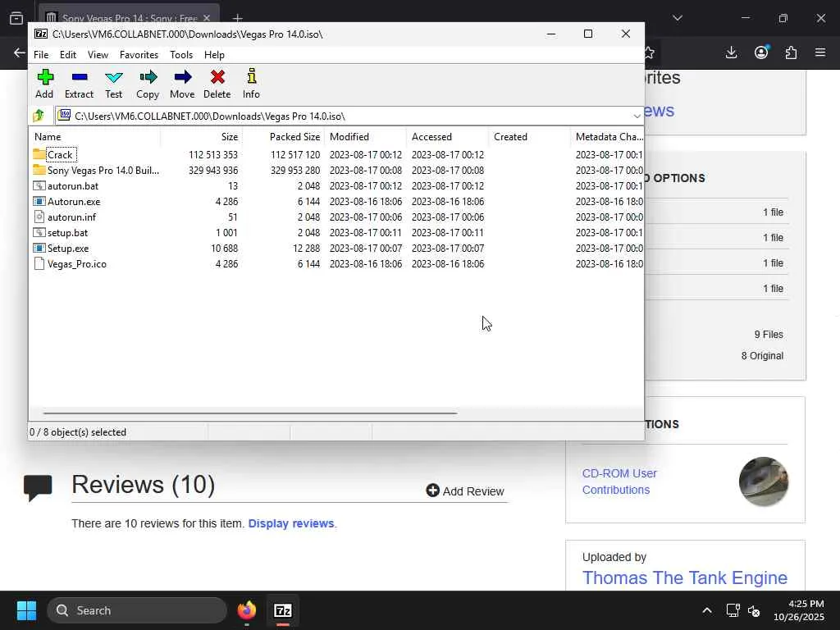This screenshot has width=840, height=630.
Task: Open a new Firefox tab
Action: [x=237, y=19]
